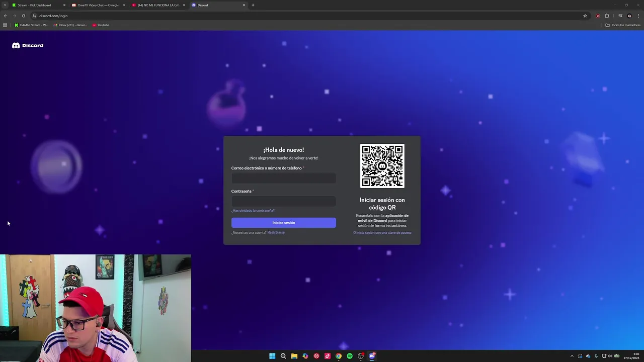
Task: Click the sync icon in system tray
Action: (x=580, y=356)
